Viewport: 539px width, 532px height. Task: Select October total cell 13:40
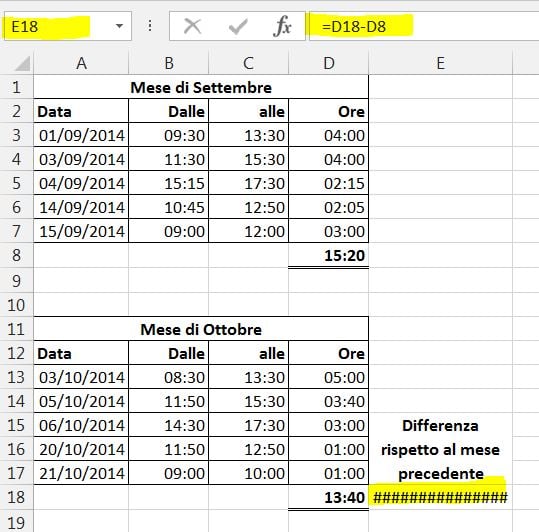[329, 497]
